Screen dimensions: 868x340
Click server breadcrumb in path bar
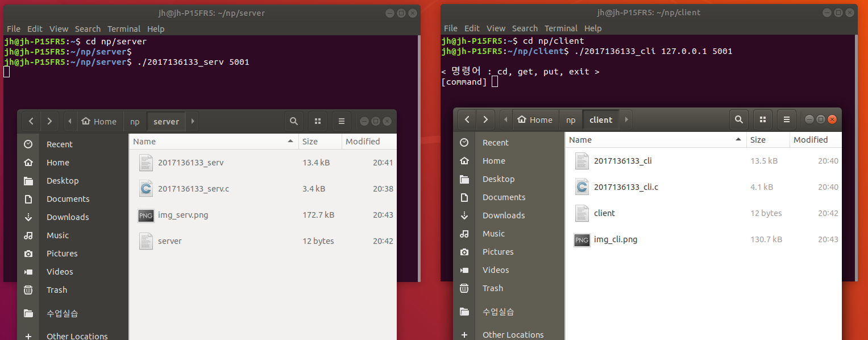(x=167, y=121)
